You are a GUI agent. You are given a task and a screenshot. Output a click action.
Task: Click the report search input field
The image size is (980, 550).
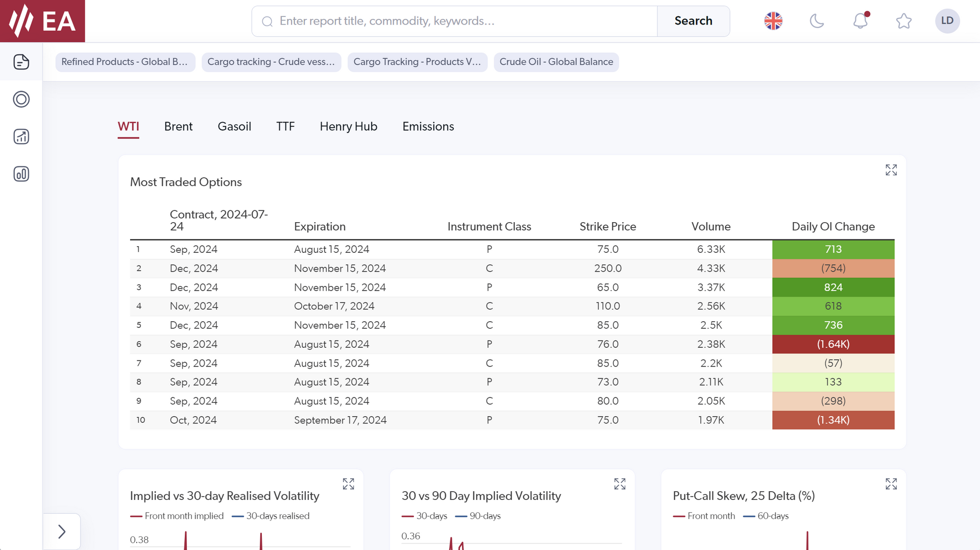pyautogui.click(x=454, y=21)
